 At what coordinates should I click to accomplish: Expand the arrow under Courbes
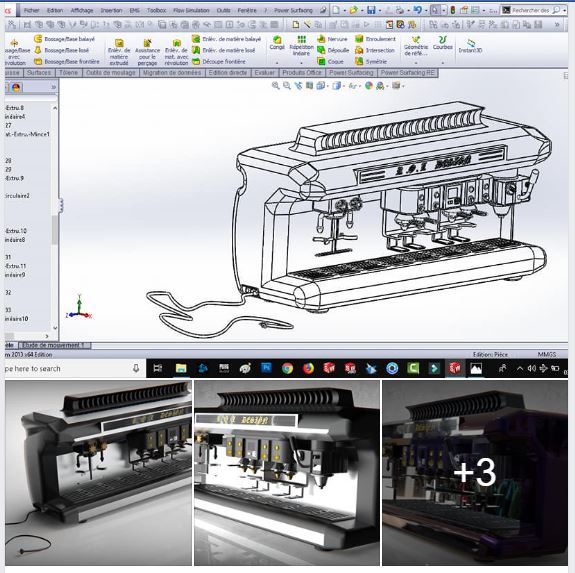click(x=443, y=63)
